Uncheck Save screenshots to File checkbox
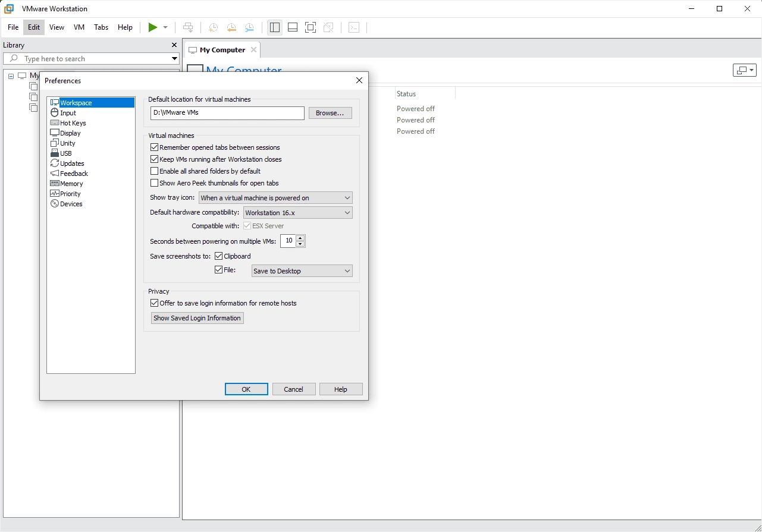The image size is (762, 532). [x=219, y=270]
